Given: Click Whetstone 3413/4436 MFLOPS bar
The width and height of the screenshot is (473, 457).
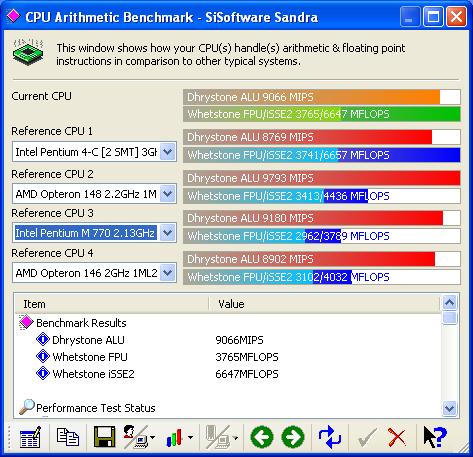Looking at the screenshot, I should [x=322, y=196].
